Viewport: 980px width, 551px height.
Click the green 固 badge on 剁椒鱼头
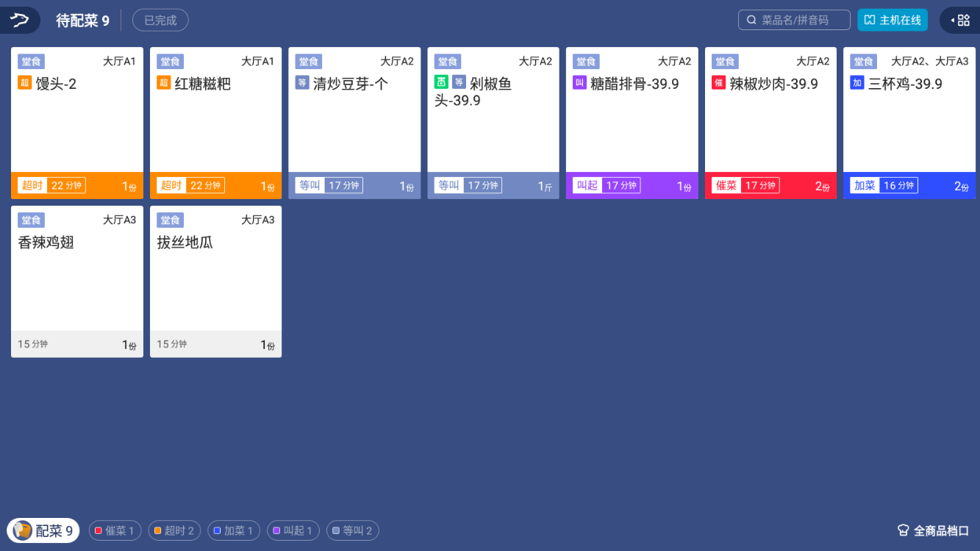[x=441, y=82]
